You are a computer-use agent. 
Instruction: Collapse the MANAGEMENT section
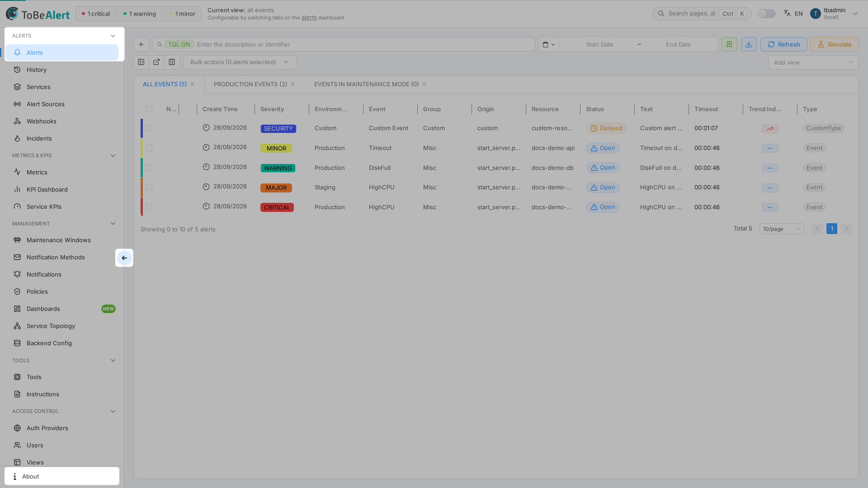(113, 224)
